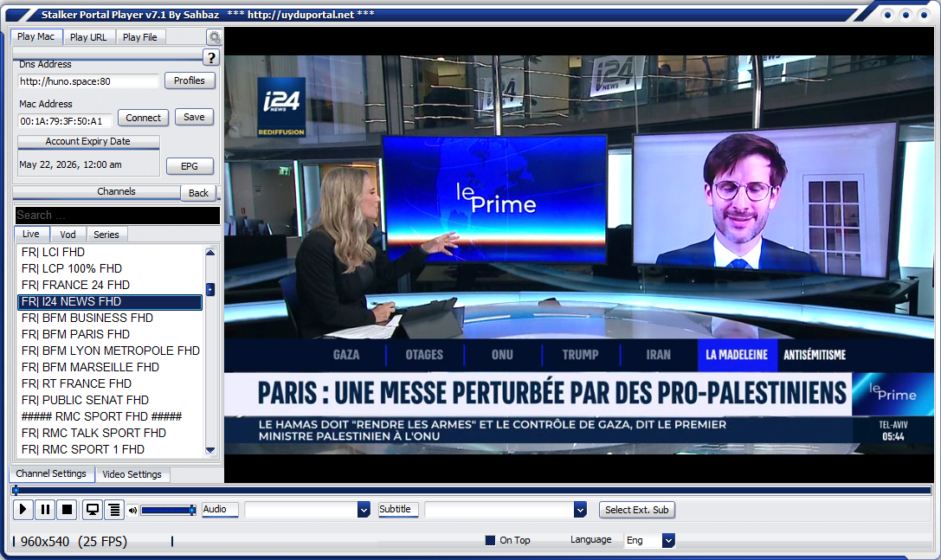Stop the video stream

coord(68,510)
